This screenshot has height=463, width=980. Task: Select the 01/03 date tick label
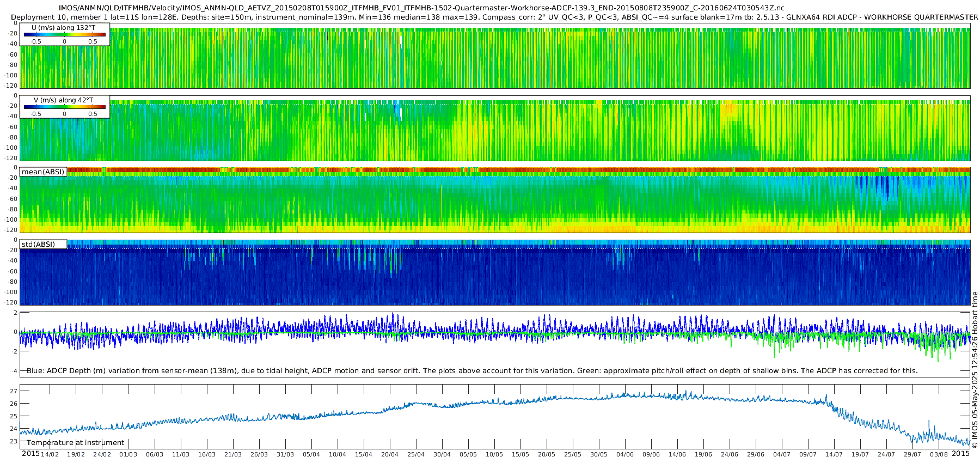128,454
